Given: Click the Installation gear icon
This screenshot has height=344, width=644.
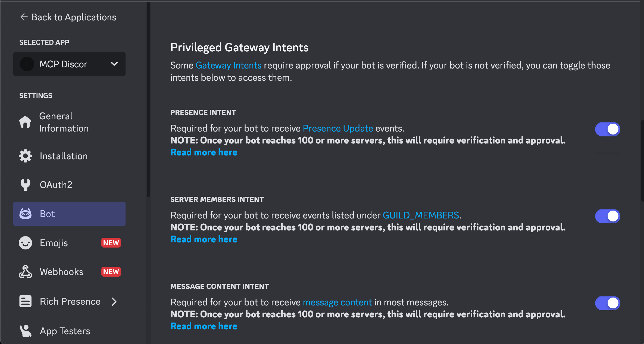Looking at the screenshot, I should pos(25,156).
